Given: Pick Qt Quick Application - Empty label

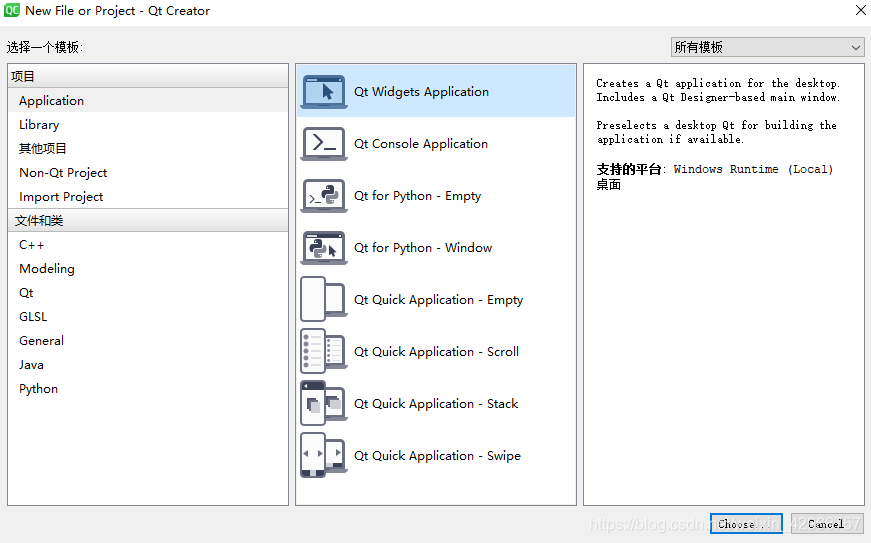Looking at the screenshot, I should tap(439, 300).
